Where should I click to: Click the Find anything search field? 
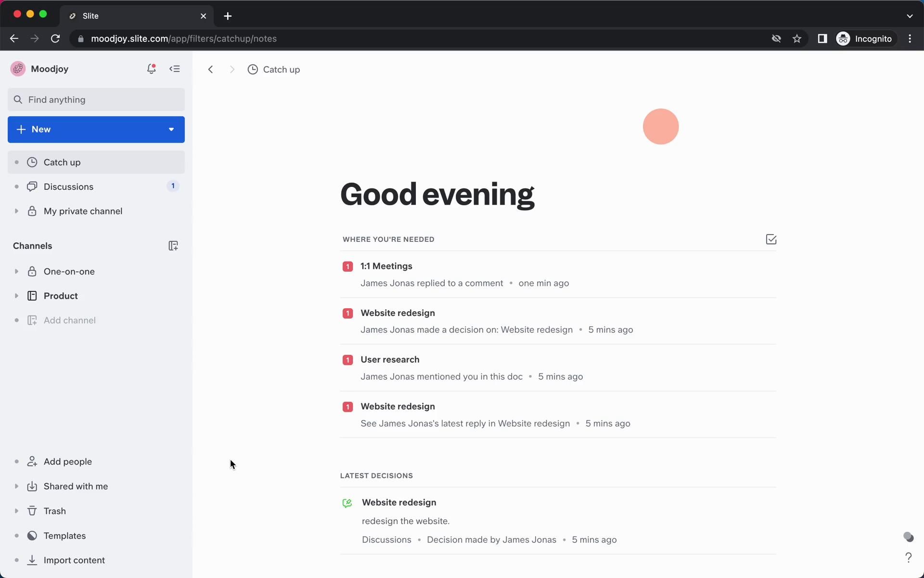pos(96,100)
